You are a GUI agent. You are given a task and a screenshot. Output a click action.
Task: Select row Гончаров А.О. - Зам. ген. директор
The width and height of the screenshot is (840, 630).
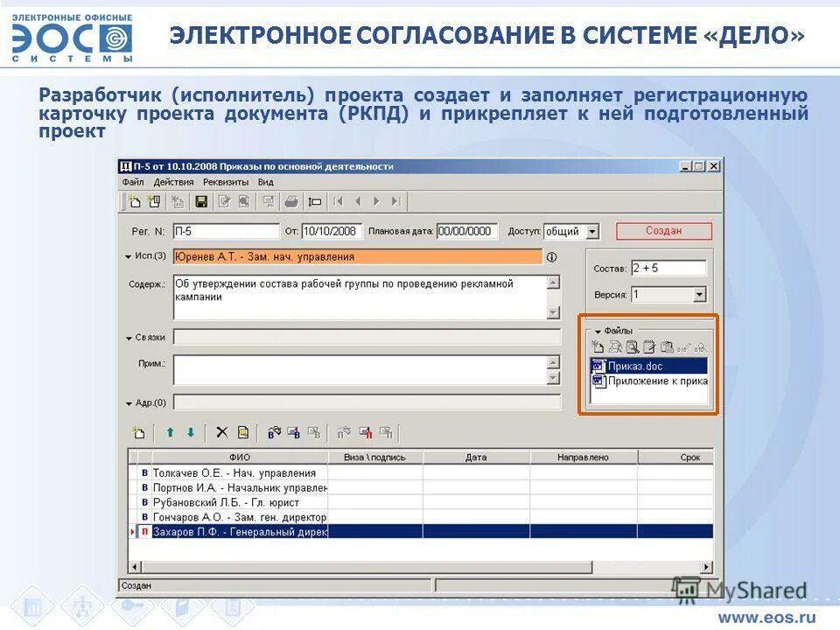tap(421, 517)
